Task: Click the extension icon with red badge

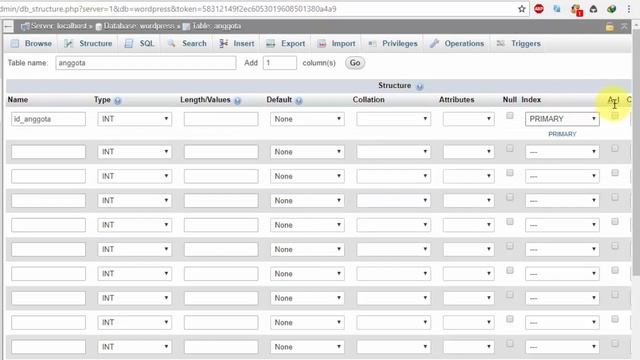Action: 576,9
